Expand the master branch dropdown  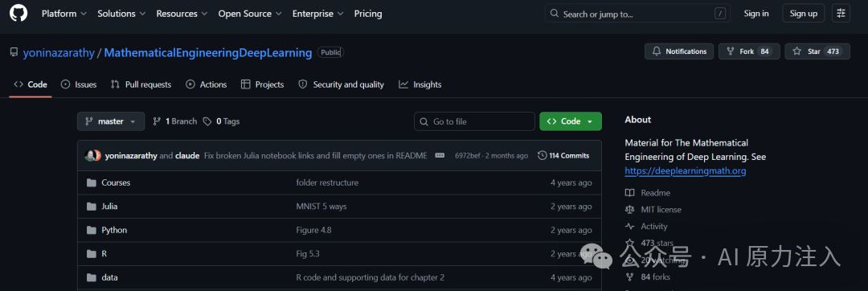111,121
